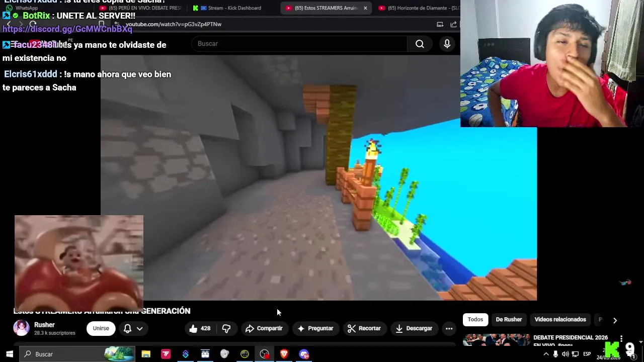Open options for the Debate Presidencial 2026 video
Image resolution: width=644 pixels, height=362 pixels.
[x=621, y=339]
